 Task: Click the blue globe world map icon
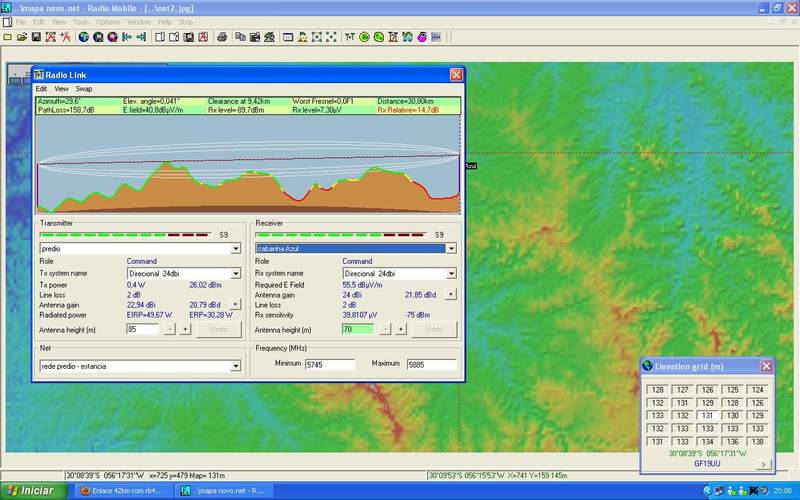click(84, 37)
